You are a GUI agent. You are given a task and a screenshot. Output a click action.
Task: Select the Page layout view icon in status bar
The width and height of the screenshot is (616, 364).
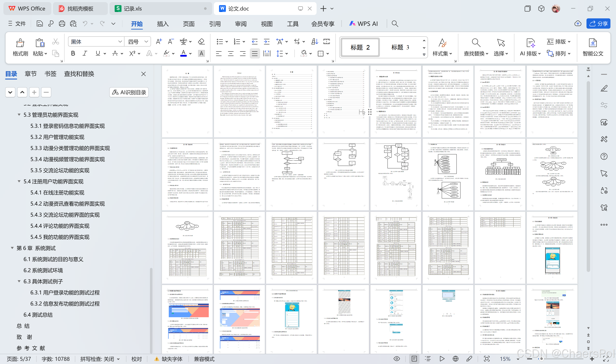(x=414, y=359)
